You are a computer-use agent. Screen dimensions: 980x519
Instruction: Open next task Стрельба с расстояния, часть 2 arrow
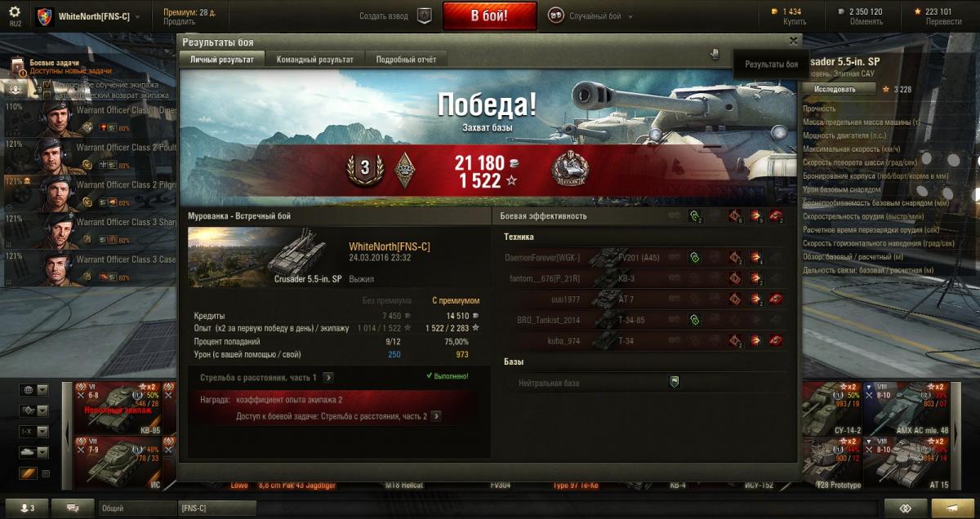click(x=436, y=416)
